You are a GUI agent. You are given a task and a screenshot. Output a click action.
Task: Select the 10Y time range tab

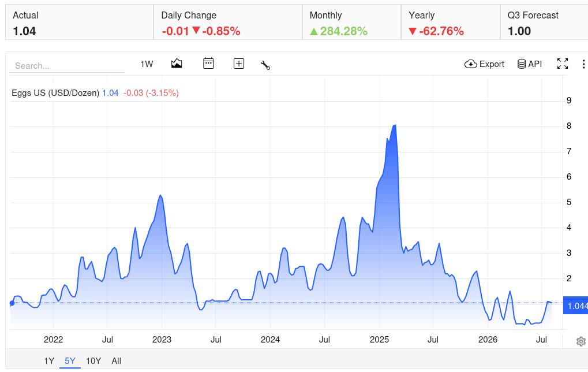[x=93, y=361]
